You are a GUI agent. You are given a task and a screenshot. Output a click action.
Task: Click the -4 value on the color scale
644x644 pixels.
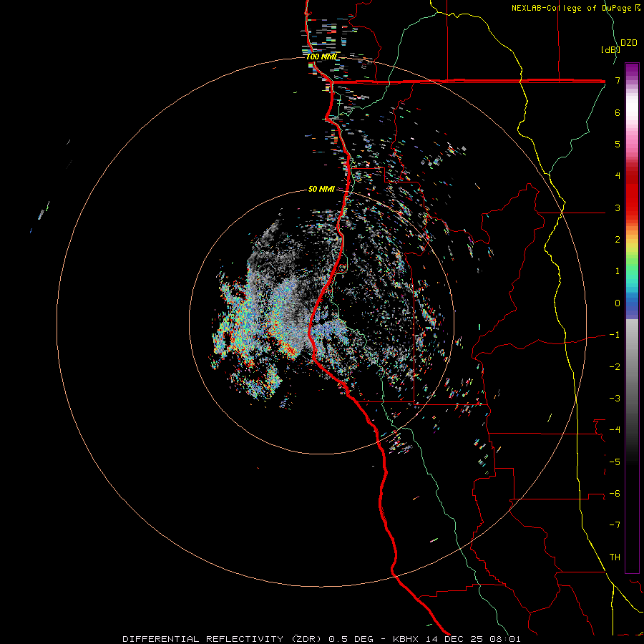tap(615, 430)
